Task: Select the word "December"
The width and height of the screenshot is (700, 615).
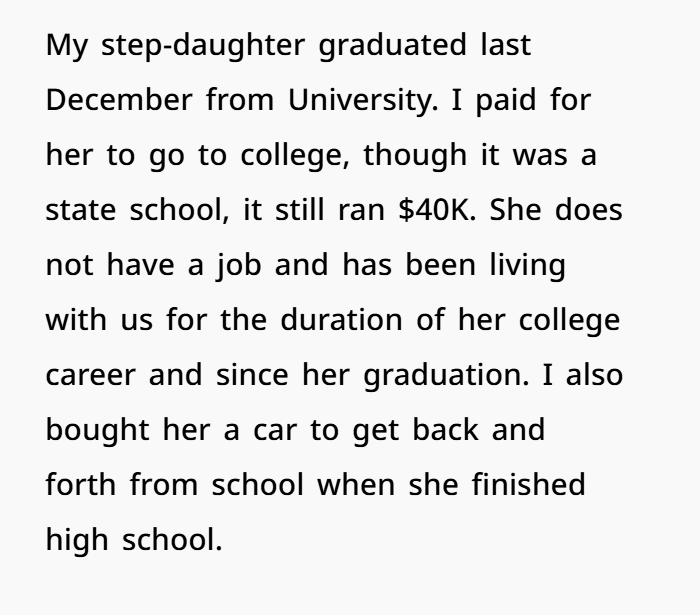Action: pyautogui.click(x=119, y=101)
